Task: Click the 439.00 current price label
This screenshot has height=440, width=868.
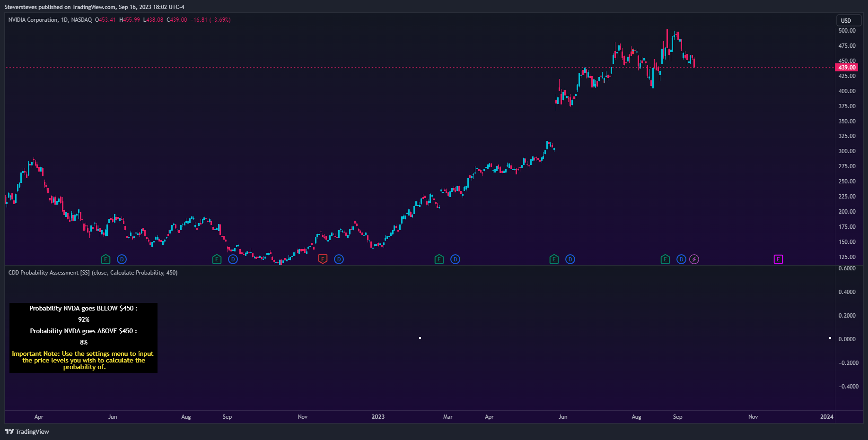Action: tap(847, 68)
